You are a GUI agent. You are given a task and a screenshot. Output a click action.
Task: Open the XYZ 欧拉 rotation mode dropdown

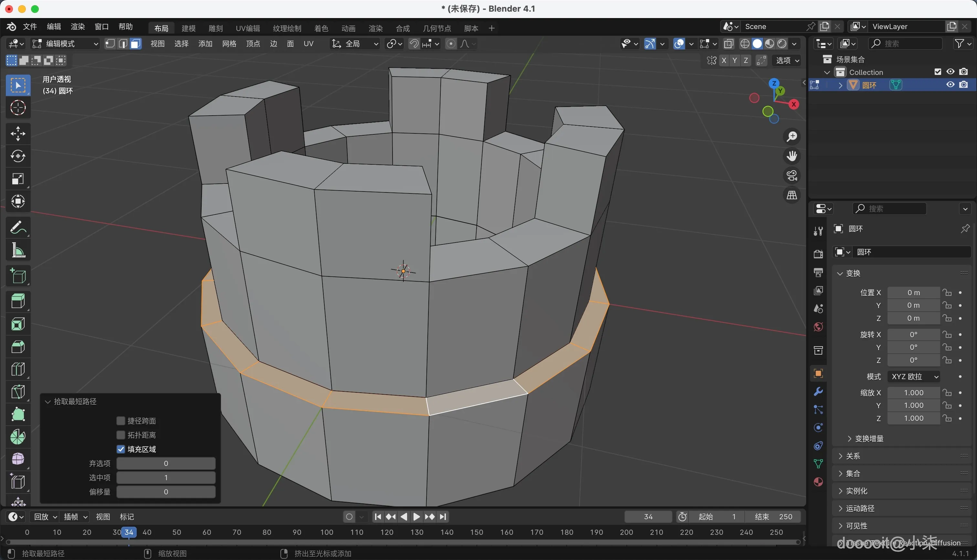(x=914, y=377)
